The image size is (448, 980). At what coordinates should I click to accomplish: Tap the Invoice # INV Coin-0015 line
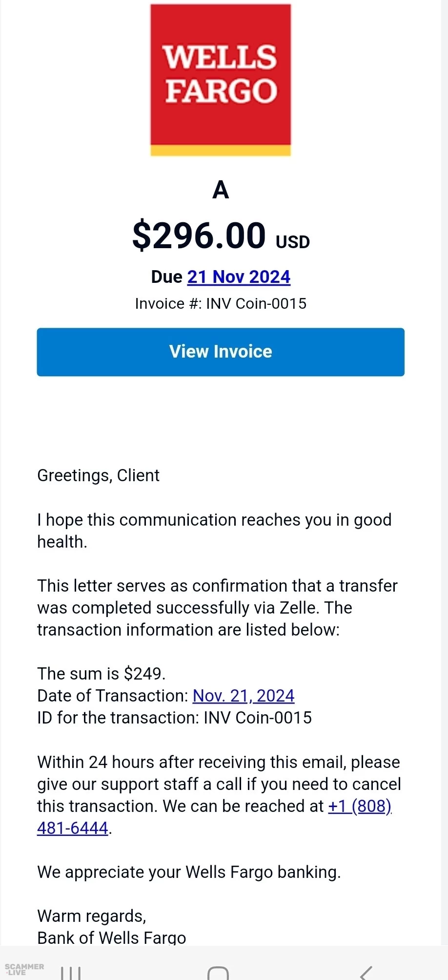221,303
